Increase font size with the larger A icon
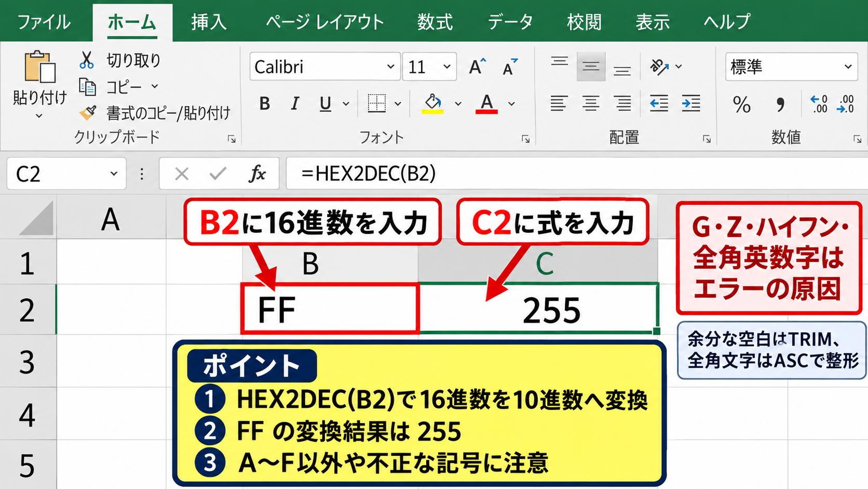Screen dimensions: 868x489 point(477,67)
